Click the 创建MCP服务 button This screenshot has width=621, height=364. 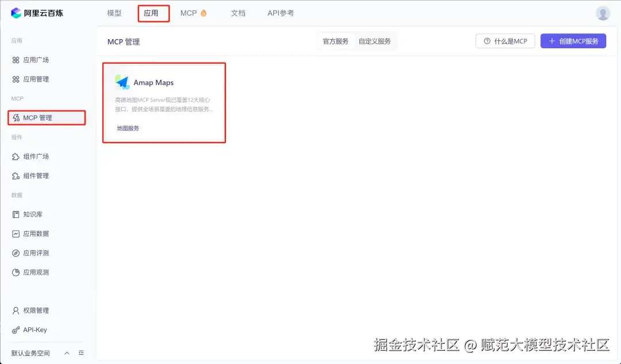pos(573,41)
